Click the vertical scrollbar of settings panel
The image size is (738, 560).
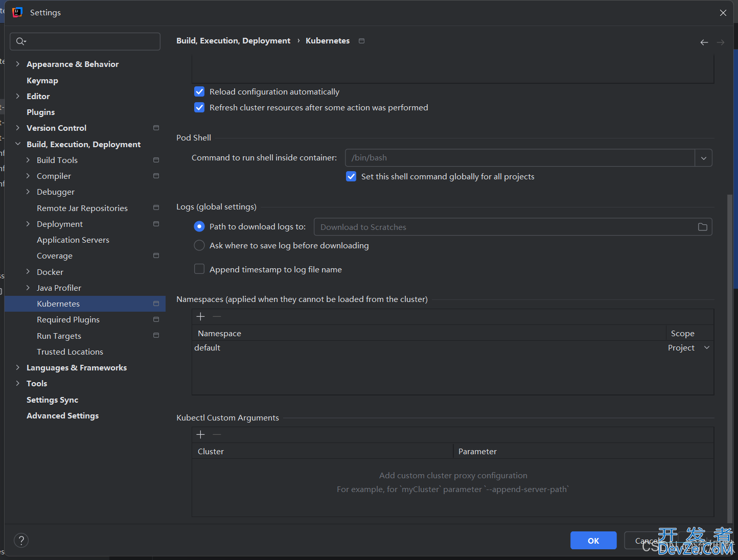click(x=730, y=358)
